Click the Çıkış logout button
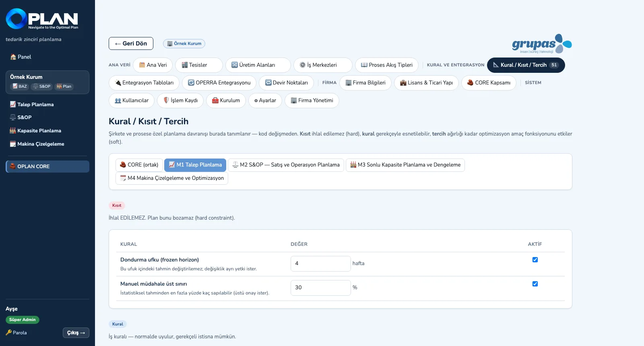The width and height of the screenshot is (644, 346). point(76,333)
